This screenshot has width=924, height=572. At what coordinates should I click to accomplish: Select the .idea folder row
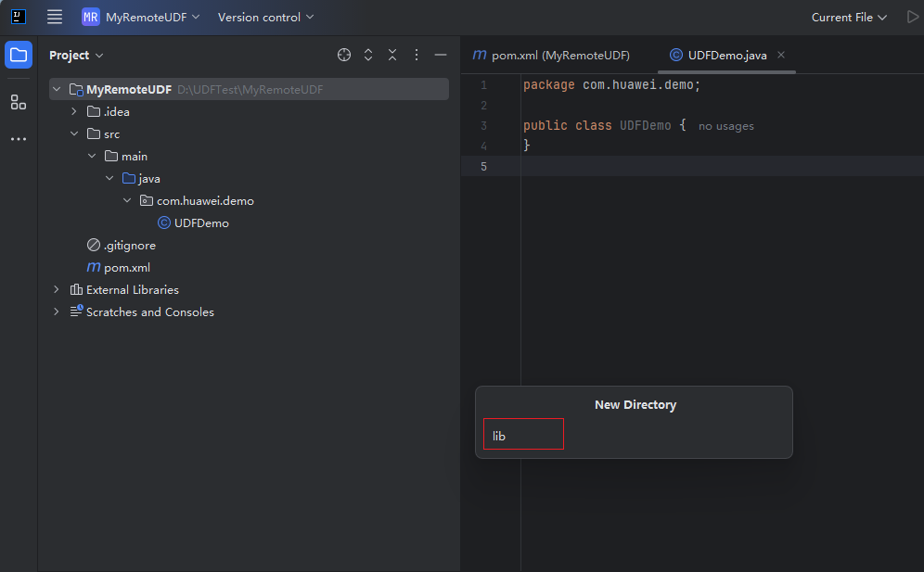[x=249, y=111]
